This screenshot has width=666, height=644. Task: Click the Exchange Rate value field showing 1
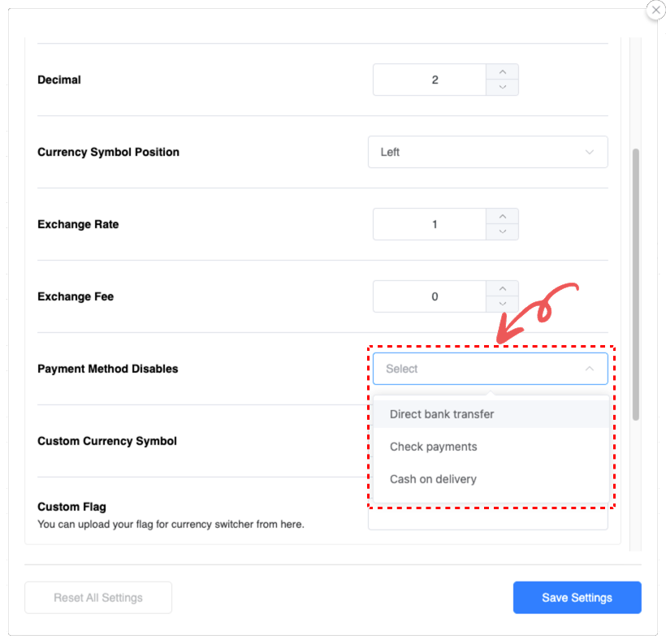[x=430, y=224]
